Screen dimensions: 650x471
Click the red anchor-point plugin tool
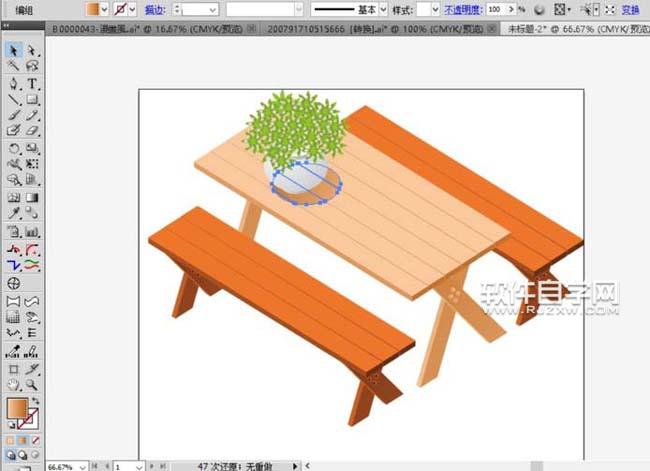pyautogui.click(x=14, y=250)
